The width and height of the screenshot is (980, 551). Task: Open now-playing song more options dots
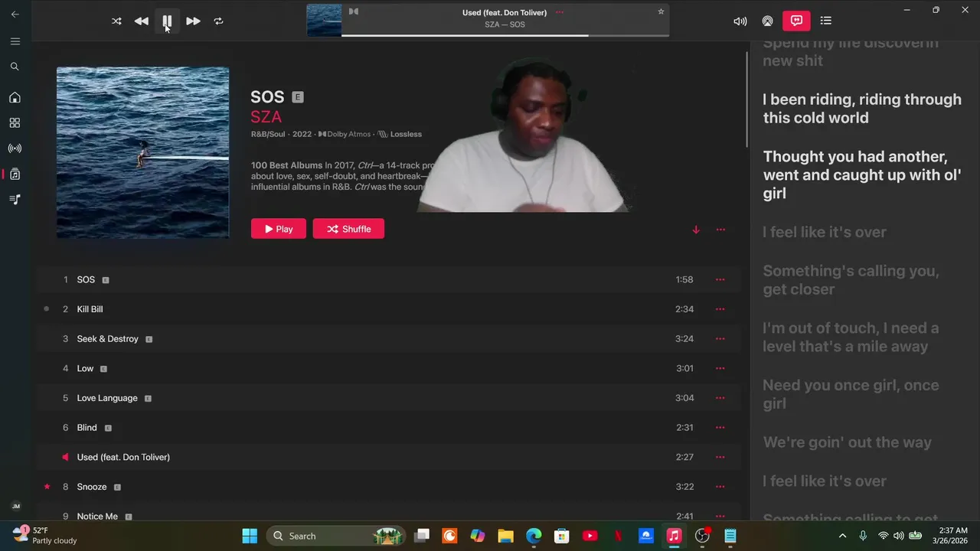click(x=560, y=12)
